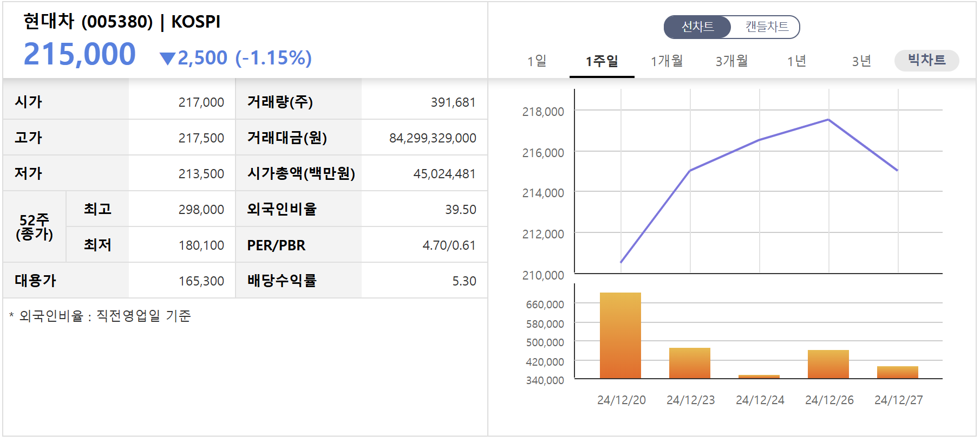Click the 외국인비율 label
Viewport: 980px width, 441px height.
[x=282, y=209]
